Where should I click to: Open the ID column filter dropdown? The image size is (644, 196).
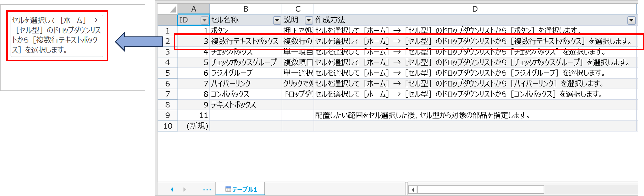click(205, 20)
